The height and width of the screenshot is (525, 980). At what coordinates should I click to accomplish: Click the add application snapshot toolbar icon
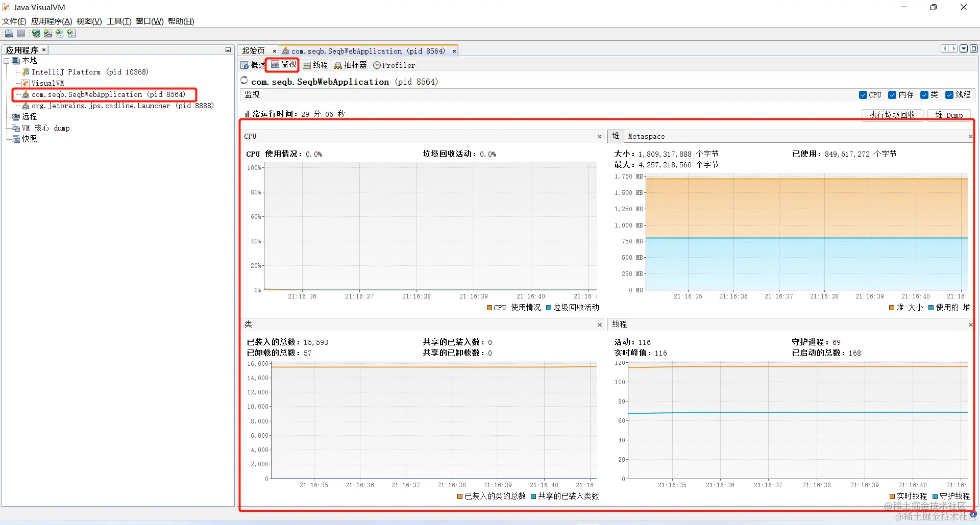[71, 34]
